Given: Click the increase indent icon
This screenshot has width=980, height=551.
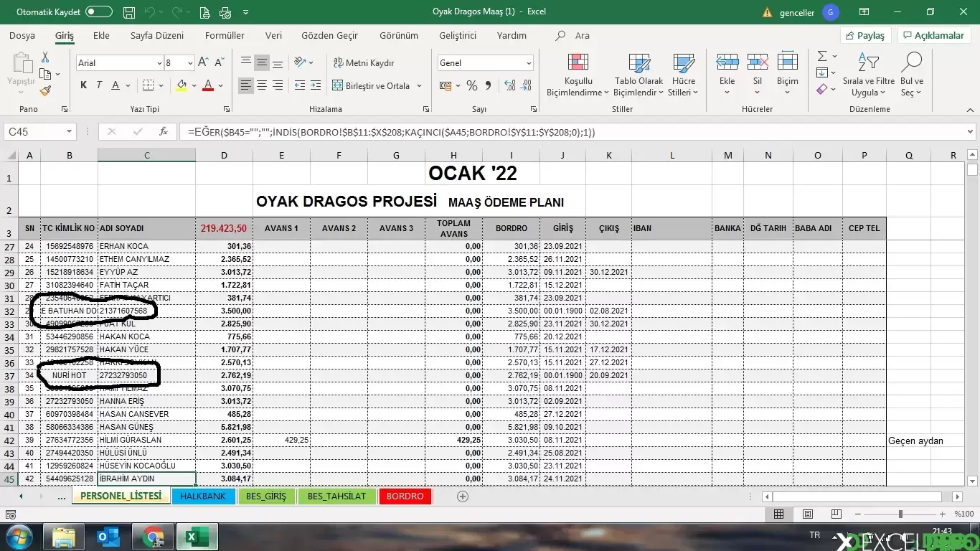Looking at the screenshot, I should [316, 85].
